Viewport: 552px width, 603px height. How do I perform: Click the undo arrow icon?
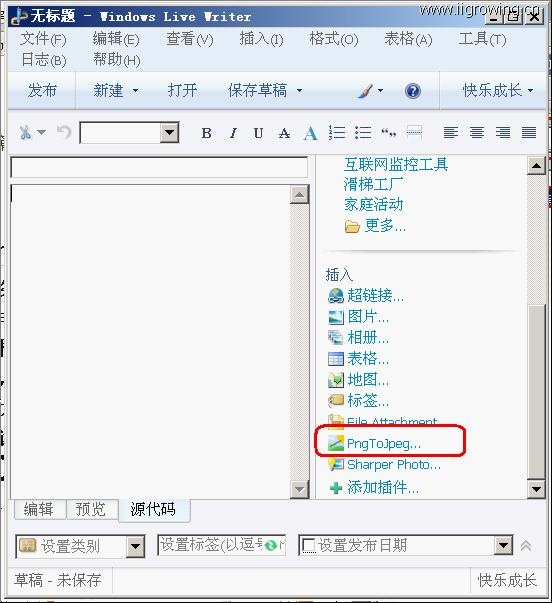pos(64,132)
